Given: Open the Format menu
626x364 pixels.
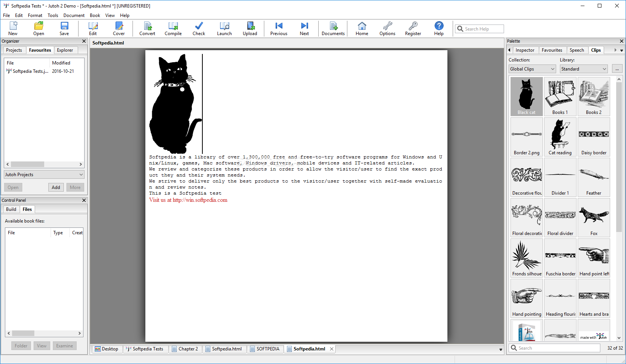Looking at the screenshot, I should (35, 15).
